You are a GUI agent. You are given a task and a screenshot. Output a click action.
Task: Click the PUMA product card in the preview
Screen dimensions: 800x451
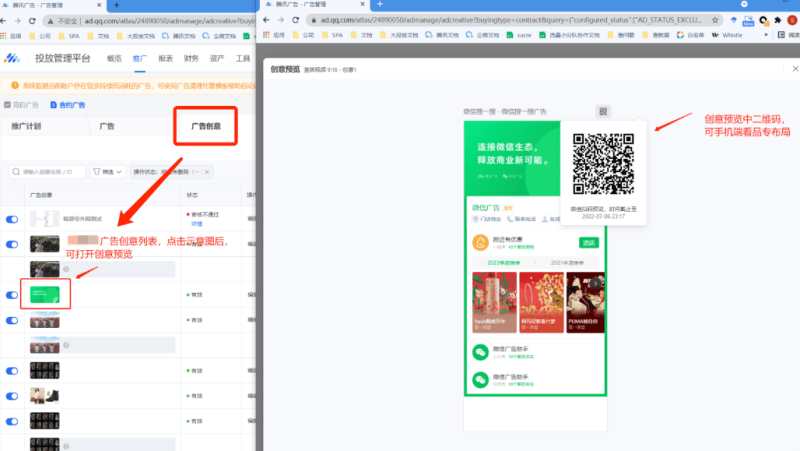pyautogui.click(x=585, y=303)
